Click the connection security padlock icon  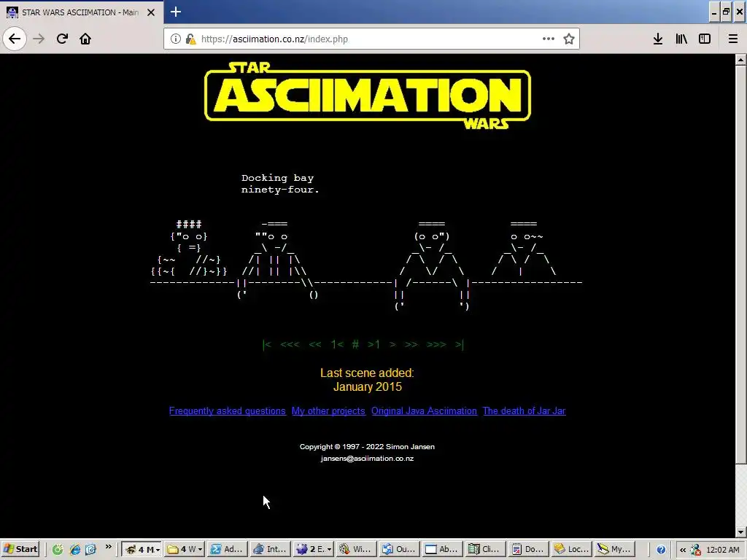tap(190, 39)
